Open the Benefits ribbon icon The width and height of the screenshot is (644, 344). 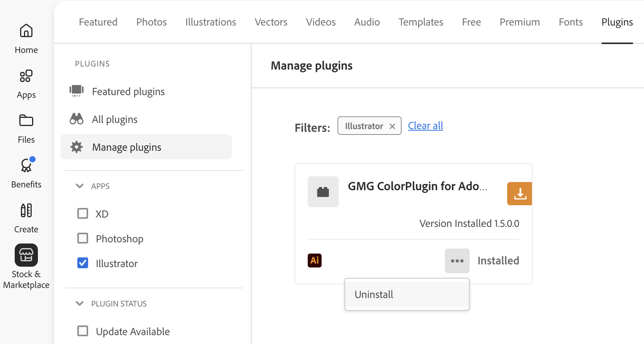pos(26,165)
